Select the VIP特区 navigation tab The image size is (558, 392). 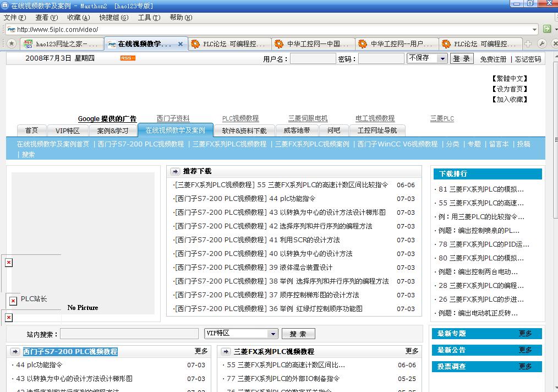pos(67,130)
